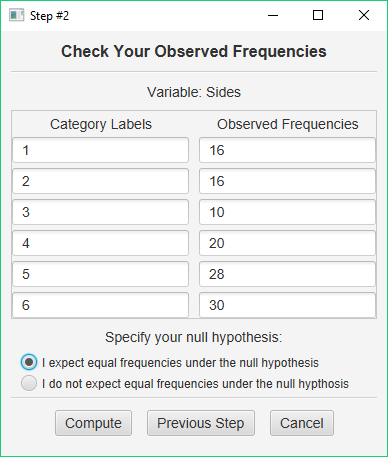Image resolution: width=388 pixels, height=457 pixels.
Task: Maximize the Step #2 window
Action: pyautogui.click(x=318, y=15)
